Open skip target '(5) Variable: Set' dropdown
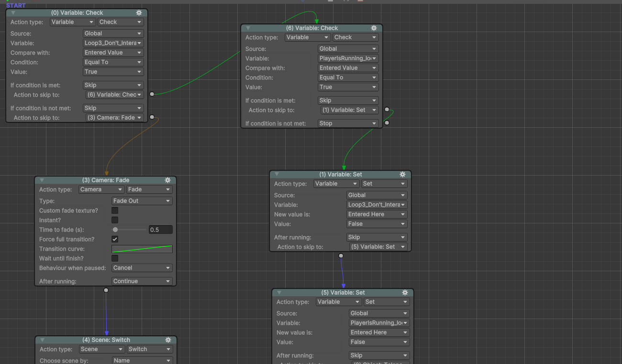Screen dimensions: 622x364 (x=378, y=247)
